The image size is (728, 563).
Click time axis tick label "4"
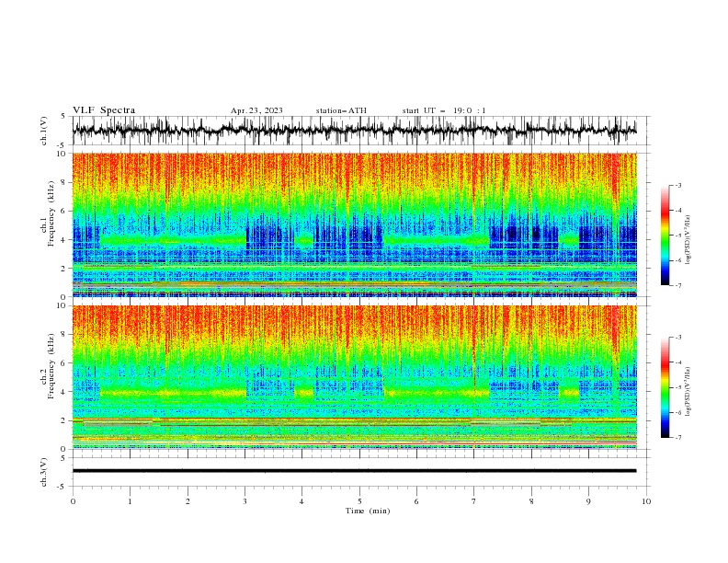point(301,501)
